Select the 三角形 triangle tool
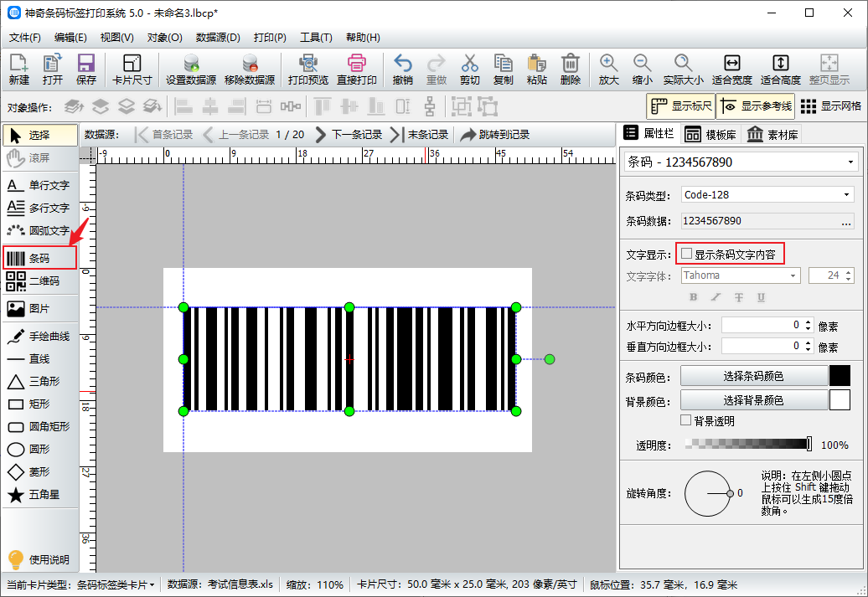The width and height of the screenshot is (868, 597). pyautogui.click(x=39, y=381)
